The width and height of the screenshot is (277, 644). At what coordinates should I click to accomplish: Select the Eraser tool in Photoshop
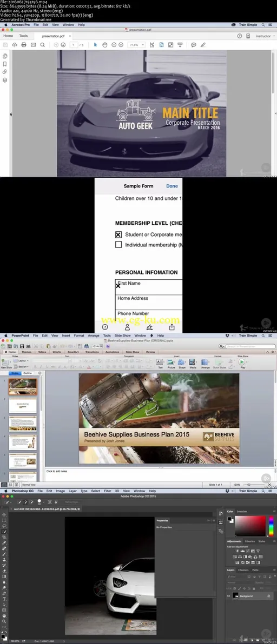point(4,571)
